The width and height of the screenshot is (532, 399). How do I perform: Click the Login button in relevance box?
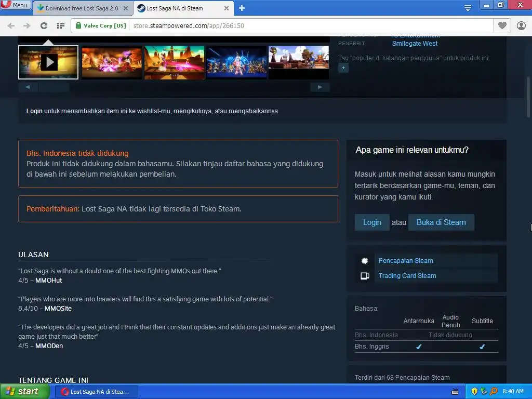[x=372, y=222]
